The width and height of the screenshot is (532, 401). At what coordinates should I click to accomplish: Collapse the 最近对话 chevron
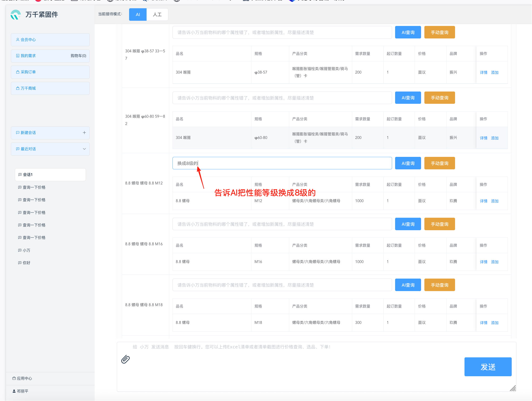(84, 149)
